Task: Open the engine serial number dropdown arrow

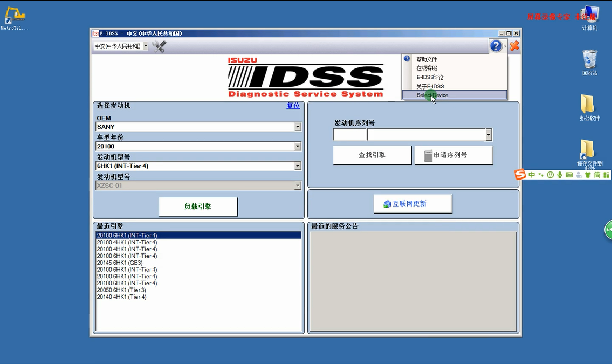Action: click(489, 135)
